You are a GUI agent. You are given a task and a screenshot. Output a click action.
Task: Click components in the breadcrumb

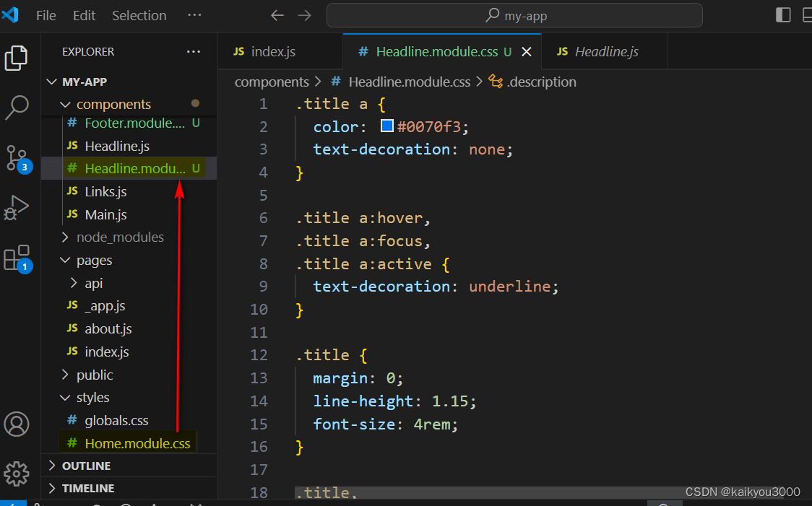point(272,82)
